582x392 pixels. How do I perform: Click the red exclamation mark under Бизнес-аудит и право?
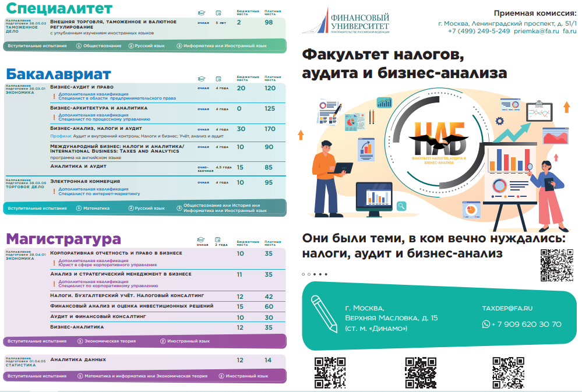tap(54, 97)
